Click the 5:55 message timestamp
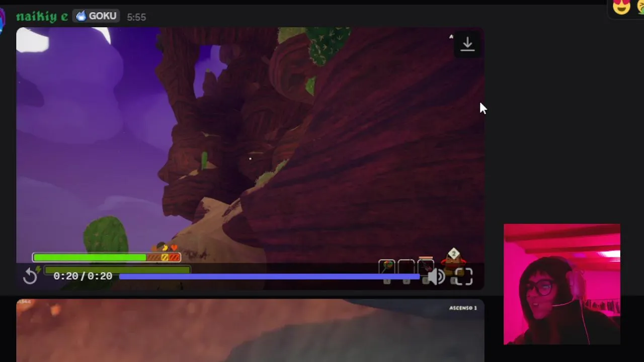644x362 pixels. tap(136, 17)
